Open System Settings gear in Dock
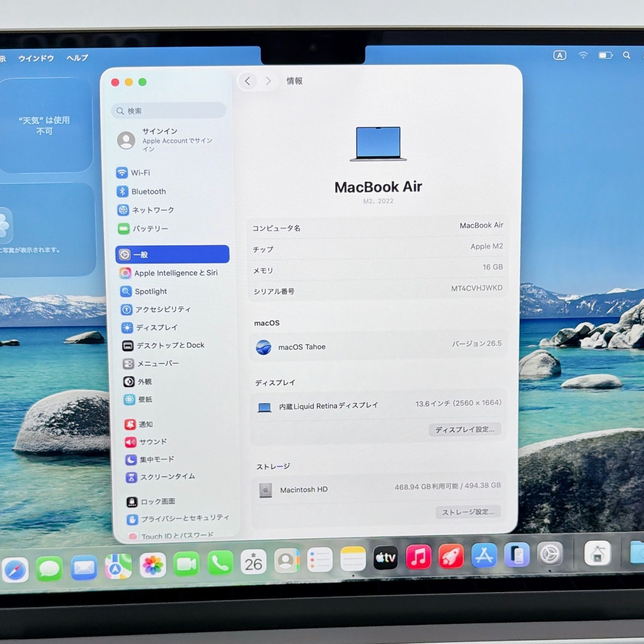 click(549, 554)
